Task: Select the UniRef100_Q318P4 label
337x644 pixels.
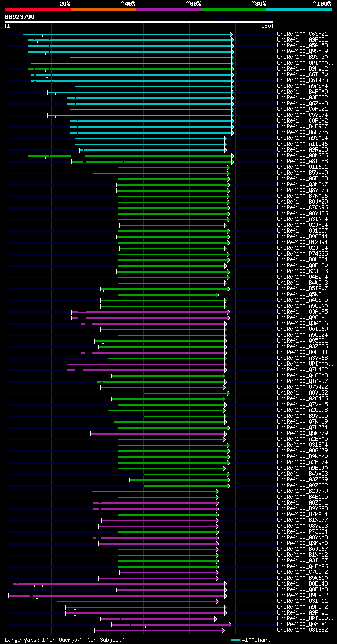Action: click(x=302, y=445)
